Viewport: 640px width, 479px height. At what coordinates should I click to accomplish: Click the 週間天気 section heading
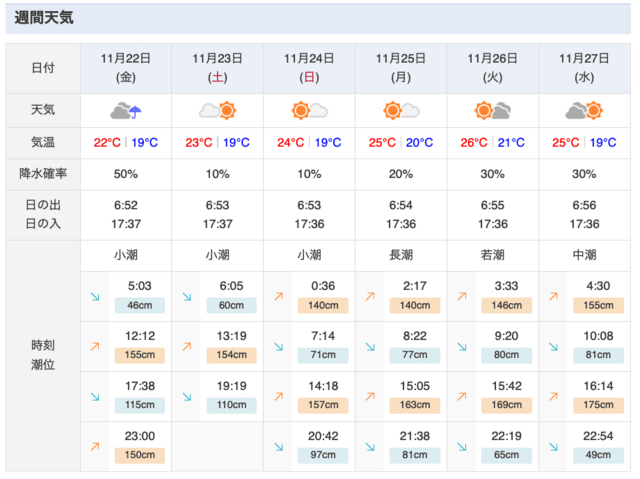point(44,18)
